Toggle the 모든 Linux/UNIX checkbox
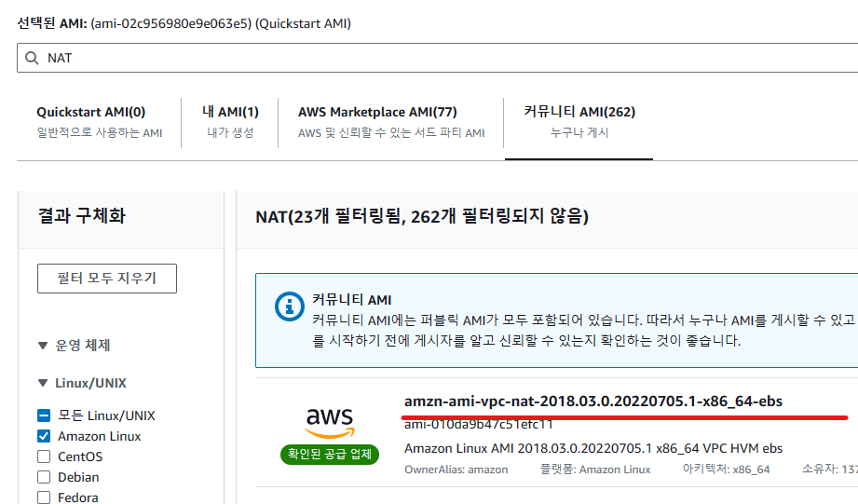Screen dimensions: 858x504 coord(44,415)
